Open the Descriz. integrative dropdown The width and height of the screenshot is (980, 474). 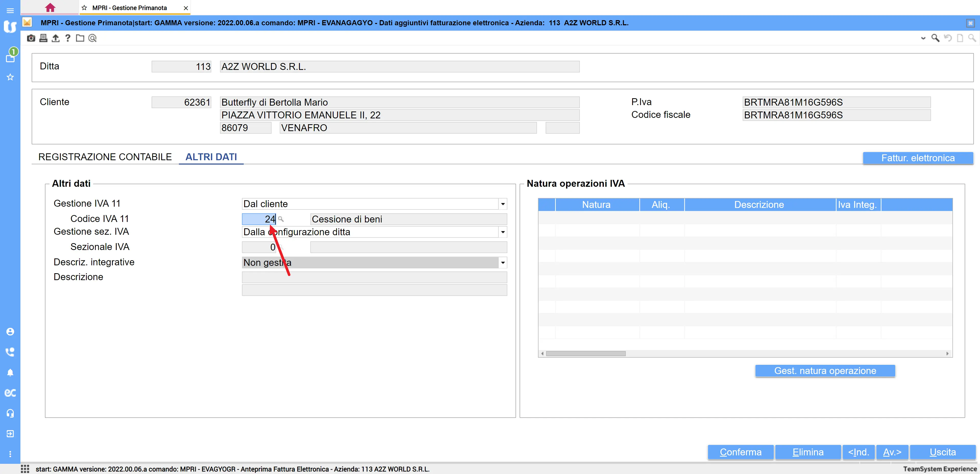[503, 263]
